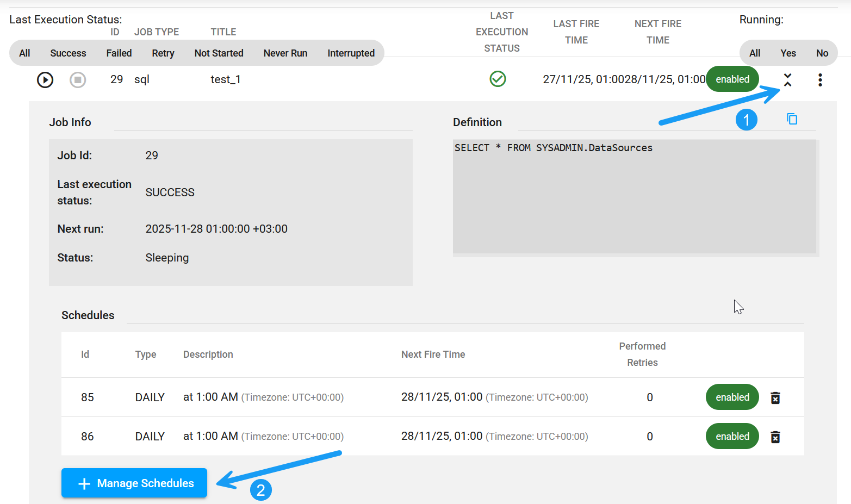Image resolution: width=851 pixels, height=504 pixels.
Task: Collapse the job details panel
Action: (x=787, y=79)
